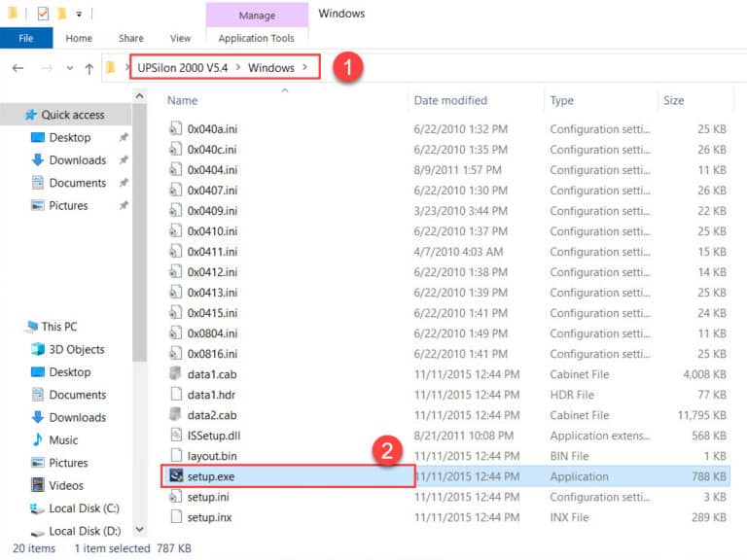Open pinned Pictures under Quick access
Screen dimensions: 747x560
pos(68,206)
